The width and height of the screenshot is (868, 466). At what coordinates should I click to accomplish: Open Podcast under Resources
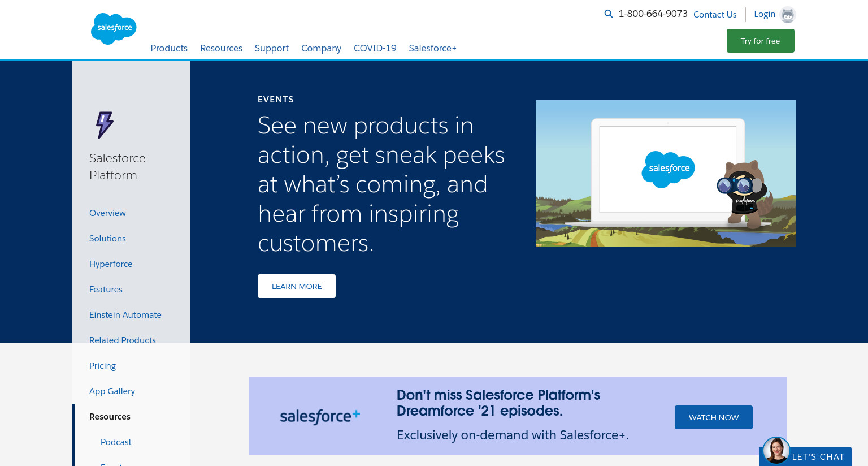[x=116, y=442]
